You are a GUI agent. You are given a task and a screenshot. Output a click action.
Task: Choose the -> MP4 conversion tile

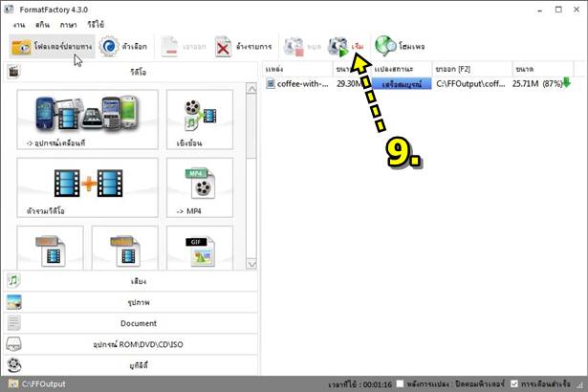click(x=200, y=187)
